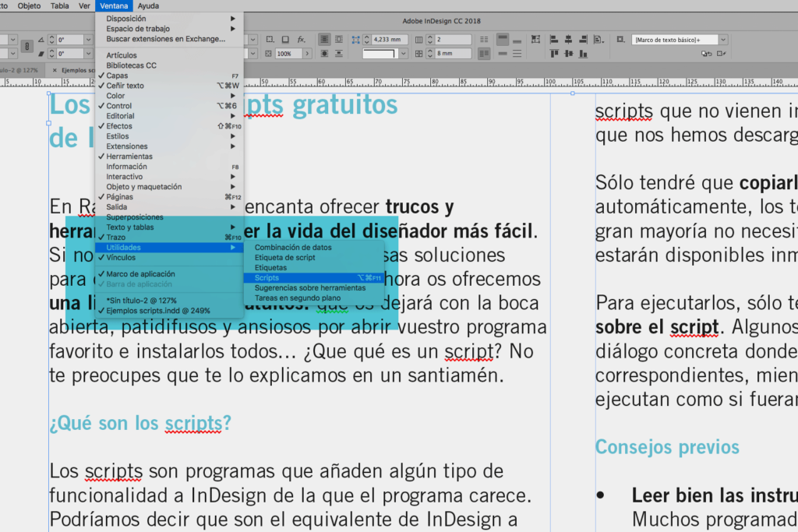The width and height of the screenshot is (798, 532).
Task: Select Combinación de datos submenu item
Action: pyautogui.click(x=313, y=247)
